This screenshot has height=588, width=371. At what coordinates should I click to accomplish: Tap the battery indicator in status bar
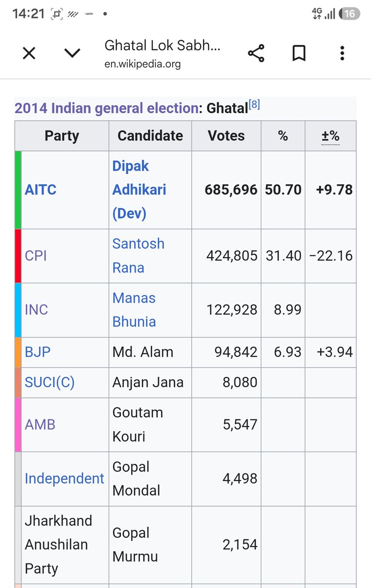pyautogui.click(x=350, y=14)
